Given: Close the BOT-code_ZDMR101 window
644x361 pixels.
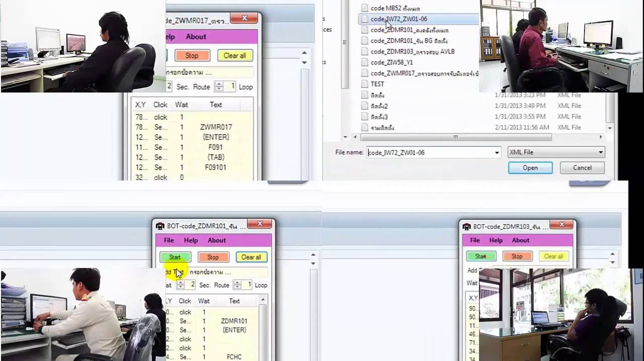Looking at the screenshot, I should click(x=260, y=224).
